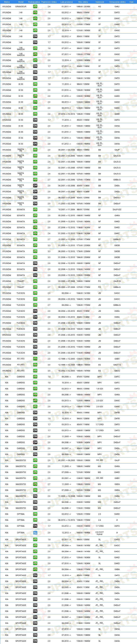This screenshot has height=644, width=137.
Task: Click diesel icon in SONATA 03.2009 row
Action: pos(35,275)
